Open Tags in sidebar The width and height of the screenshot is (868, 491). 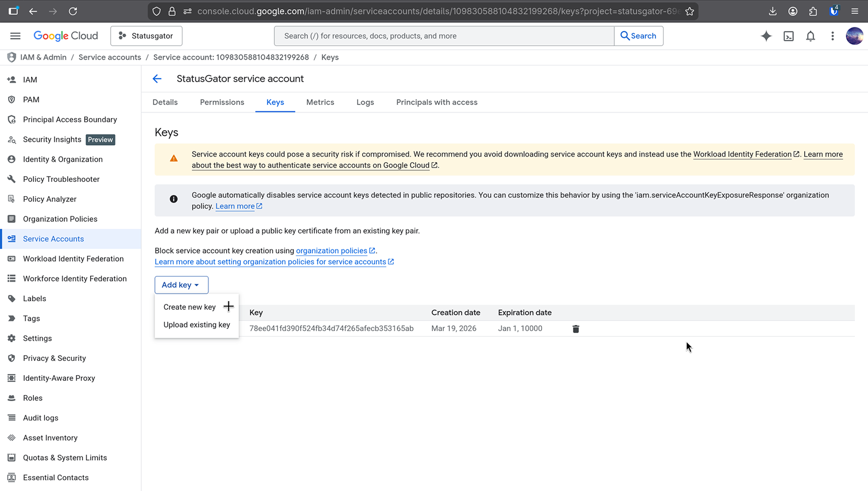click(x=71, y=318)
